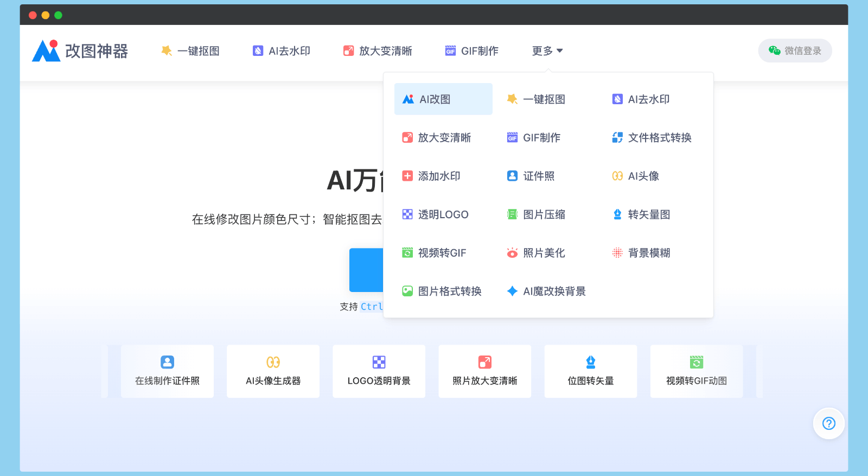Click the AI去水印 icon in navbar
Screen dimensions: 868x476
coord(258,50)
